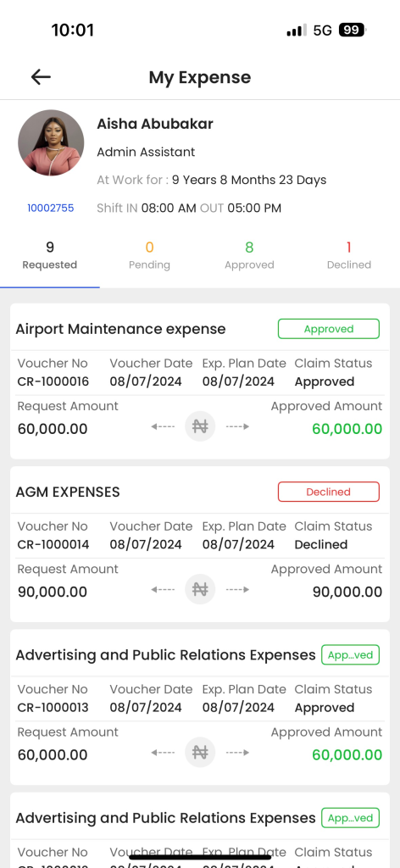Tap Naira icon on AGM EXPENSES card

[x=200, y=589]
